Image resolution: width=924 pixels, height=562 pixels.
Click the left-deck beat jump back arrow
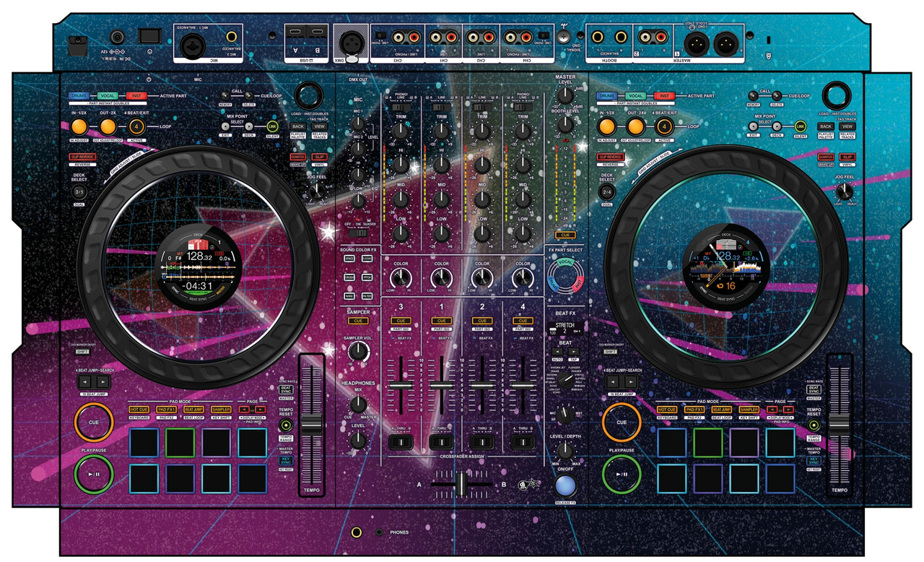click(x=85, y=381)
